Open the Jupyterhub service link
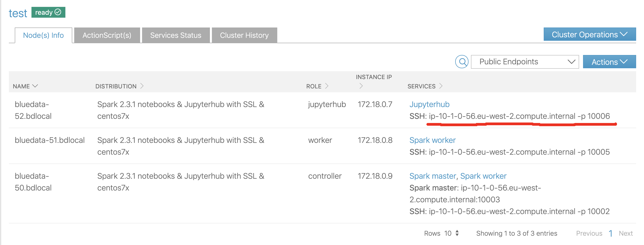 pyautogui.click(x=429, y=104)
